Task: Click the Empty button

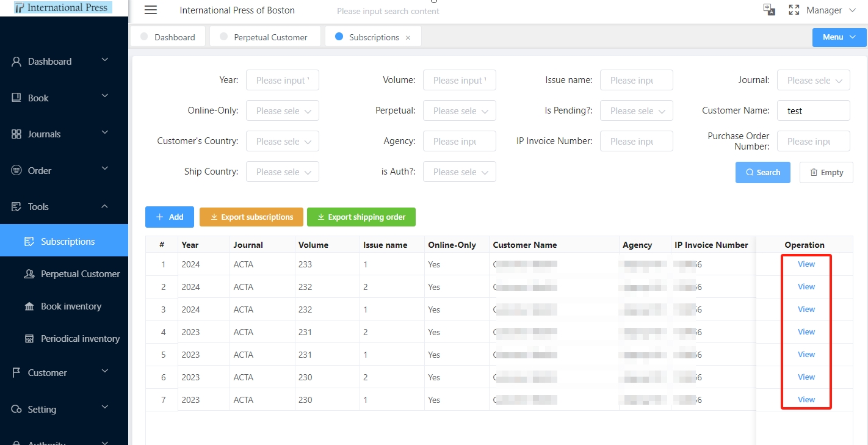Action: [826, 172]
